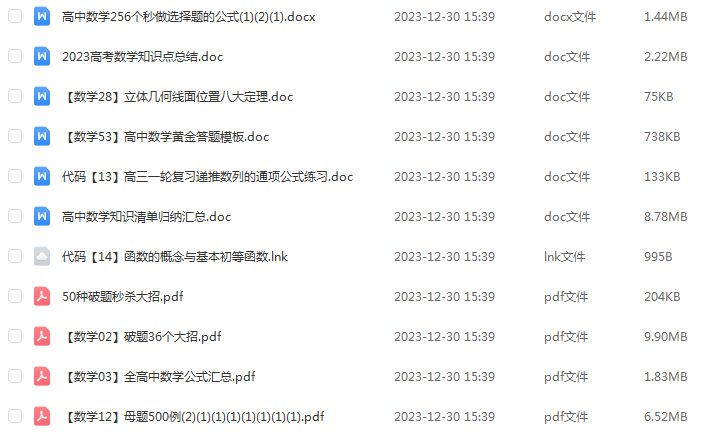
Task: Check the box for 【数学53】高中数学黄金答题模板.doc
Action: pos(15,136)
